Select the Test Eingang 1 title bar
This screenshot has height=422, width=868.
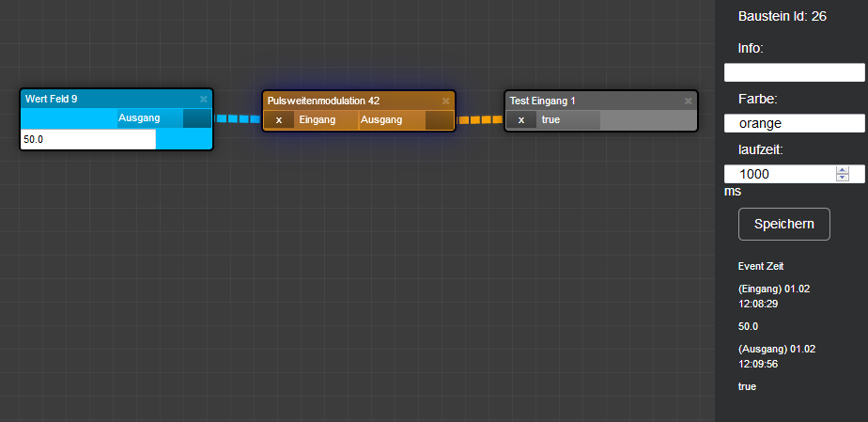601,101
